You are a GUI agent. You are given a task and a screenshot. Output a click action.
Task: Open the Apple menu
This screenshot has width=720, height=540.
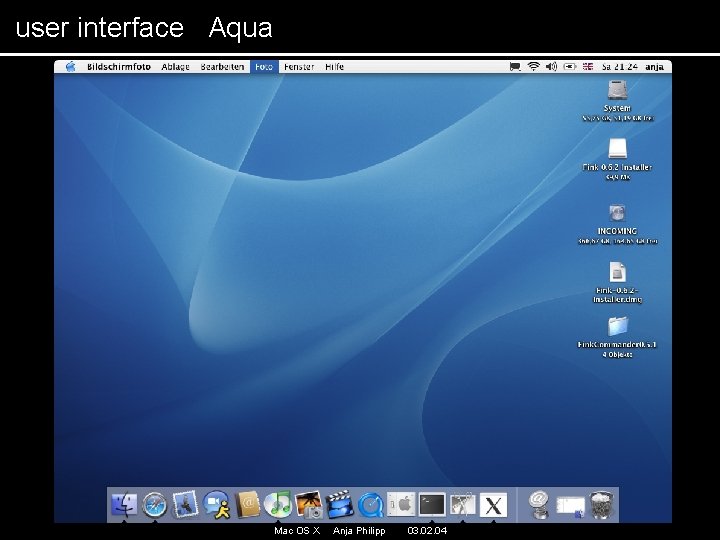[71, 67]
